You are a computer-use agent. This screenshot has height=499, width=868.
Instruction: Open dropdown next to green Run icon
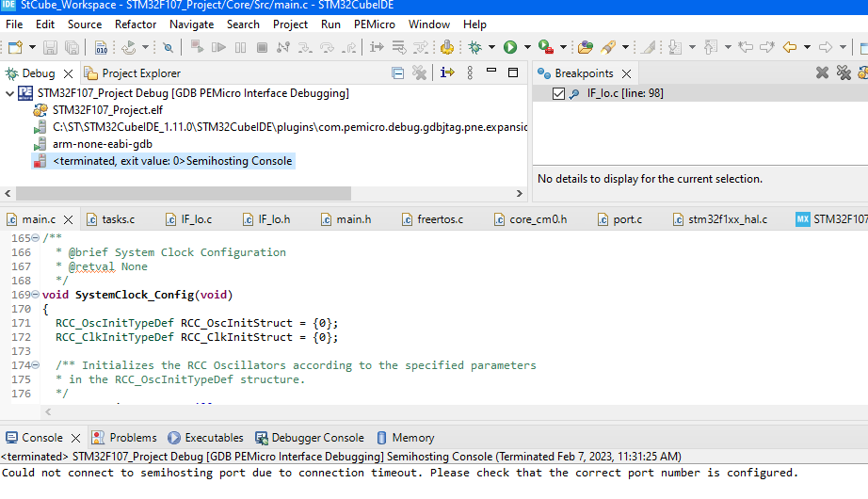(x=527, y=48)
